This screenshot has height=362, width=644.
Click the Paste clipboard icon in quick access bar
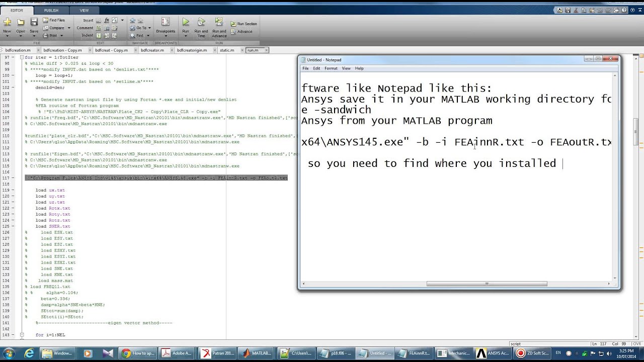pos(592,10)
